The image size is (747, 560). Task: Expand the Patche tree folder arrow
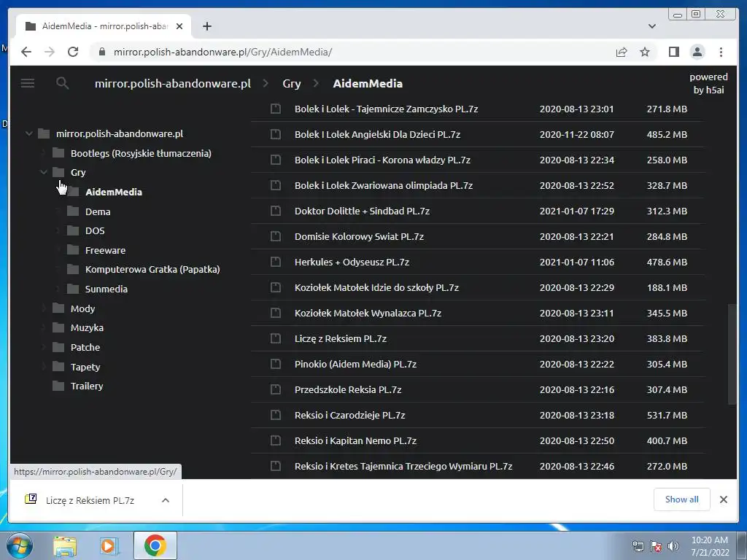coord(44,347)
